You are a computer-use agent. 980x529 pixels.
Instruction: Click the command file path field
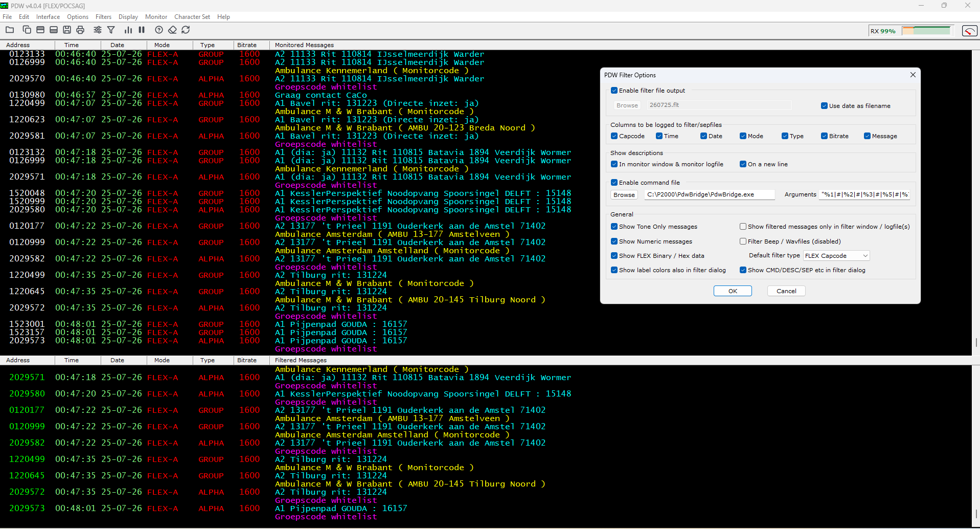coord(710,194)
